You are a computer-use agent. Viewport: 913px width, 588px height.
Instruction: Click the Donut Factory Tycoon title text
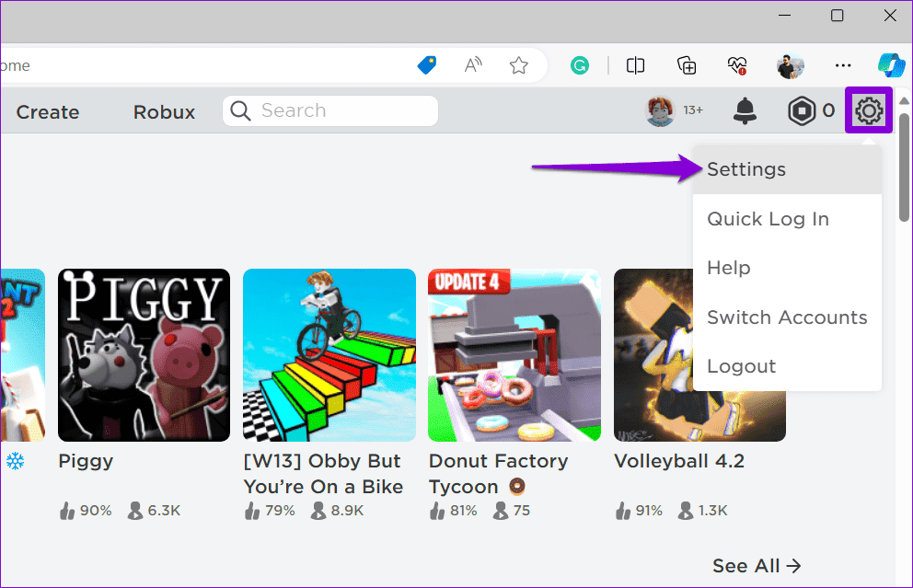(x=499, y=474)
